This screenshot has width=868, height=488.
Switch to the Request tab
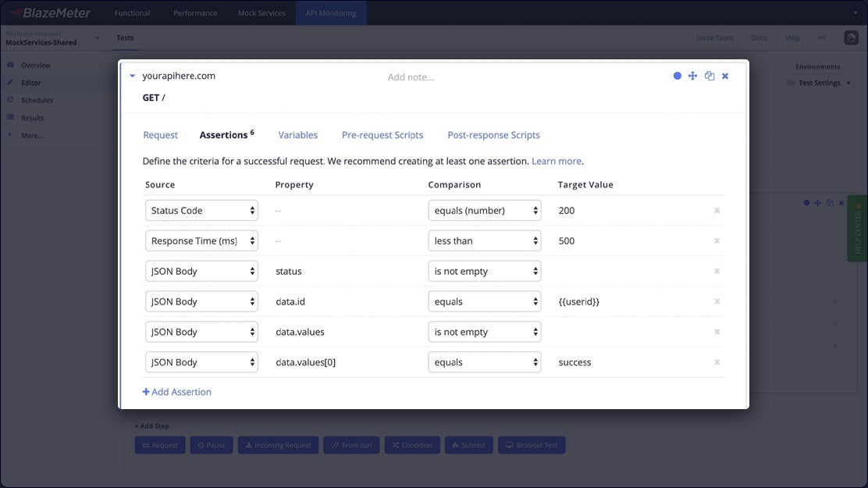pos(161,135)
